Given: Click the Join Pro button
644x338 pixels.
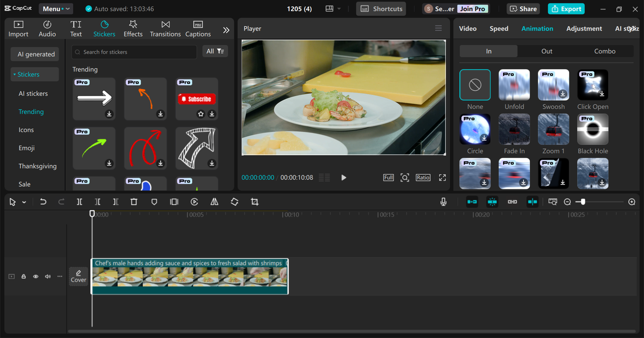Looking at the screenshot, I should (473, 9).
